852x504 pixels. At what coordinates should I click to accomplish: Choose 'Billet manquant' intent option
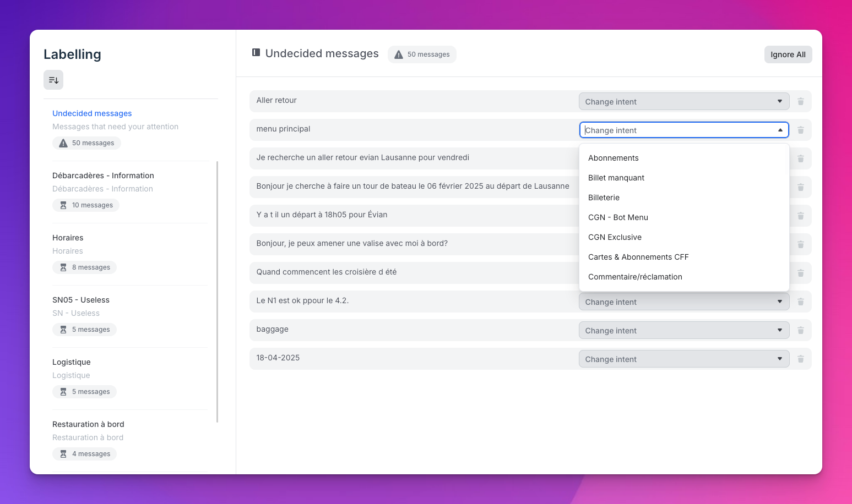point(684,178)
